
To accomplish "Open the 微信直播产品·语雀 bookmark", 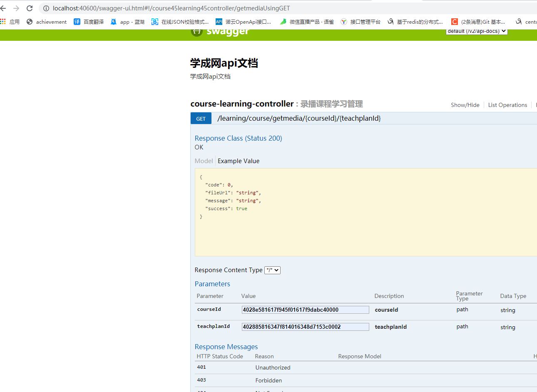I will pyautogui.click(x=307, y=22).
